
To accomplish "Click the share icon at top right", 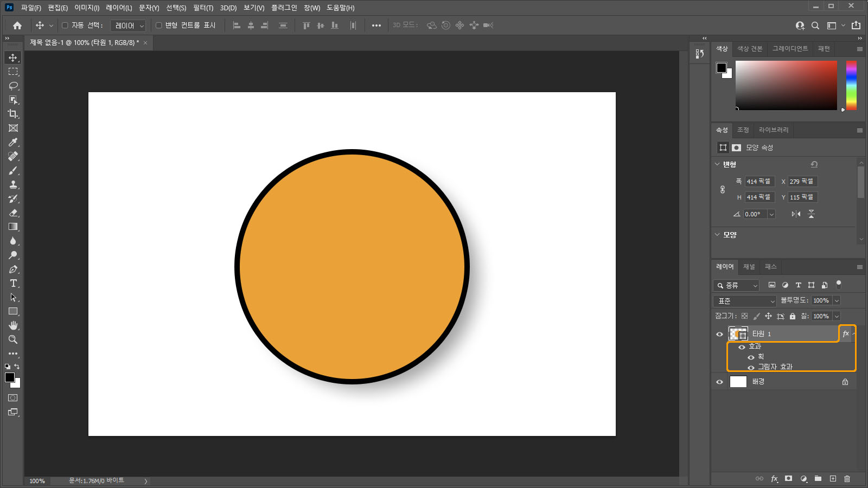I will (x=856, y=25).
